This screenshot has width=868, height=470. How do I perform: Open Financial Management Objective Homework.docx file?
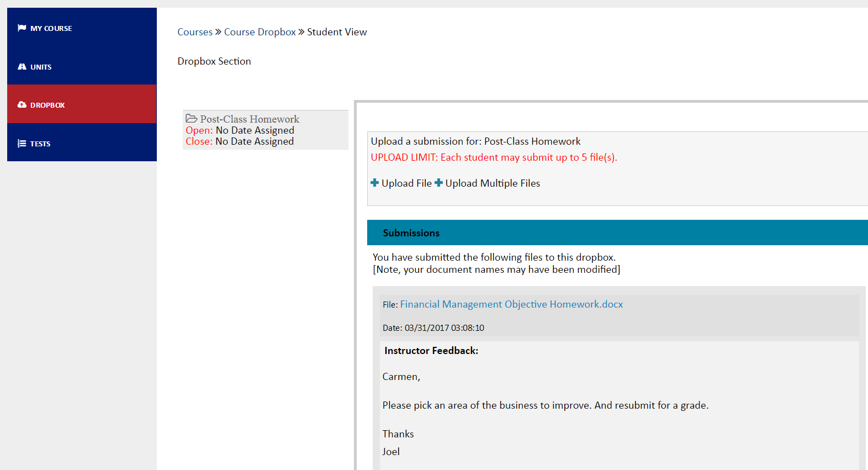click(511, 304)
